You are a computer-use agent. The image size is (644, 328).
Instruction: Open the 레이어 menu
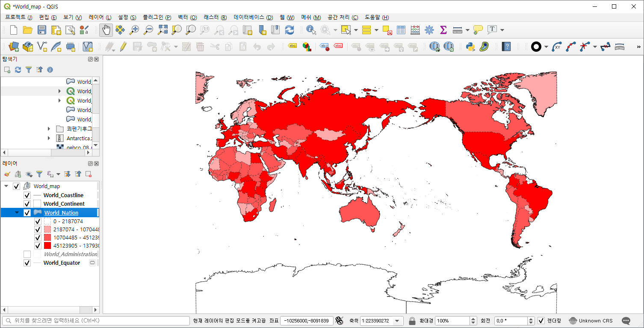100,18
